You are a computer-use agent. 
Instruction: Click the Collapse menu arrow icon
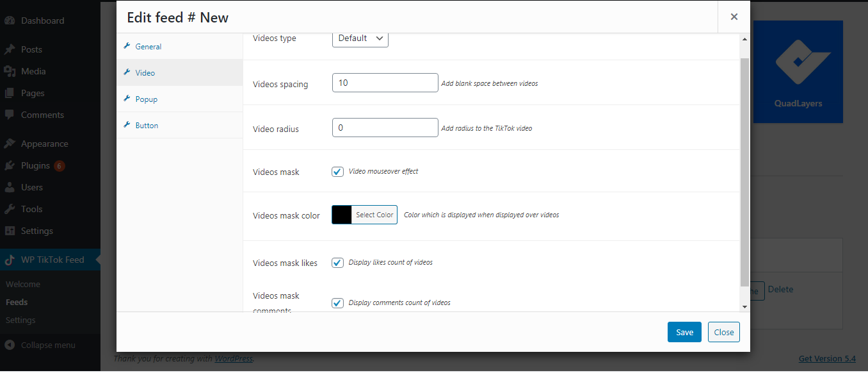10,345
